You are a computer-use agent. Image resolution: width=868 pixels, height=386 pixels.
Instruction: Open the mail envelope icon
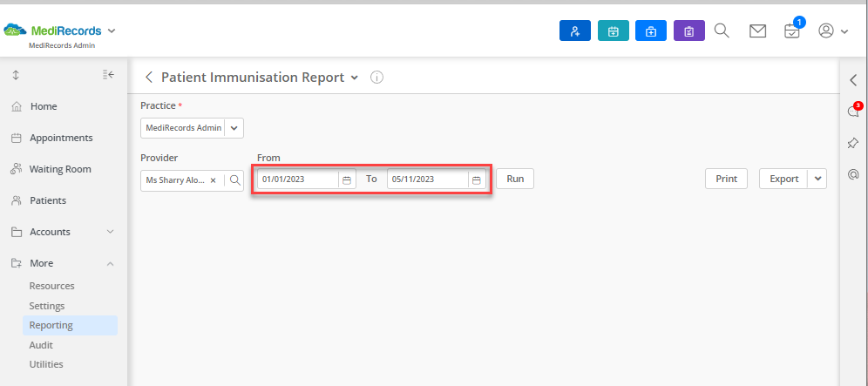[758, 31]
